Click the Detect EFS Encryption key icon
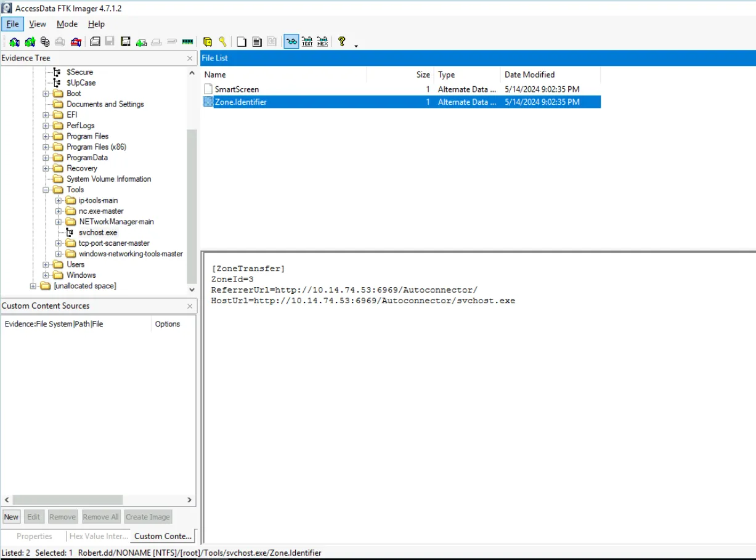This screenshot has height=560, width=756. click(222, 42)
